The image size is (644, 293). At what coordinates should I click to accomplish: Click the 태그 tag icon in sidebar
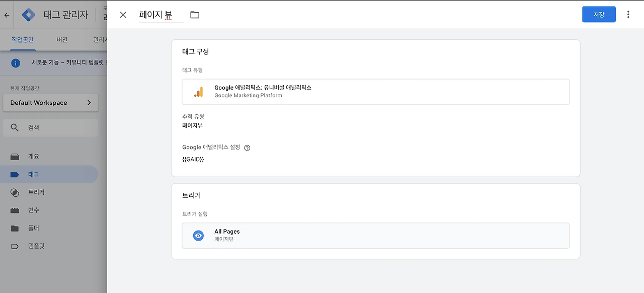pyautogui.click(x=15, y=175)
